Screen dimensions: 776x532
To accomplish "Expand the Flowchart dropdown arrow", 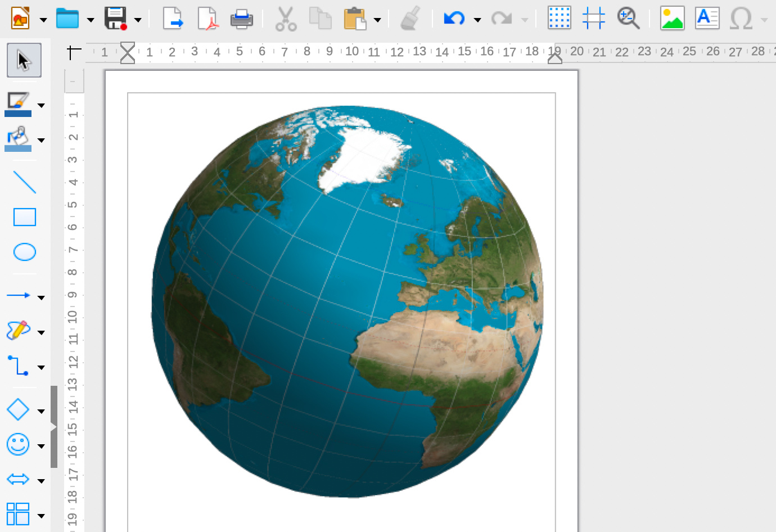I will point(41,516).
